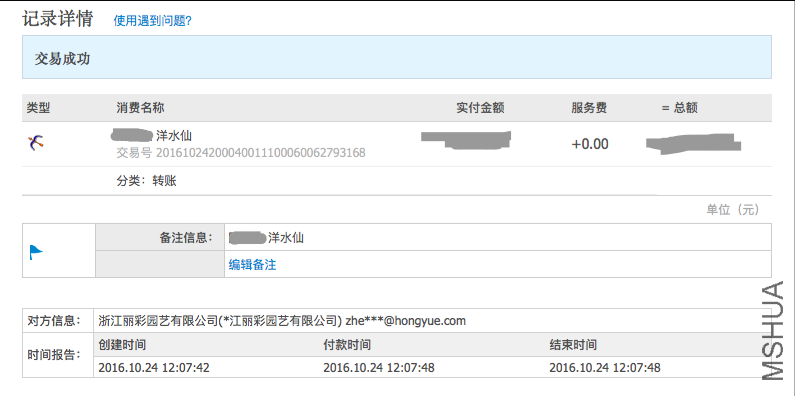Select transaction number 2016102420004001110006006279​3168
795x396 pixels.
click(x=261, y=153)
